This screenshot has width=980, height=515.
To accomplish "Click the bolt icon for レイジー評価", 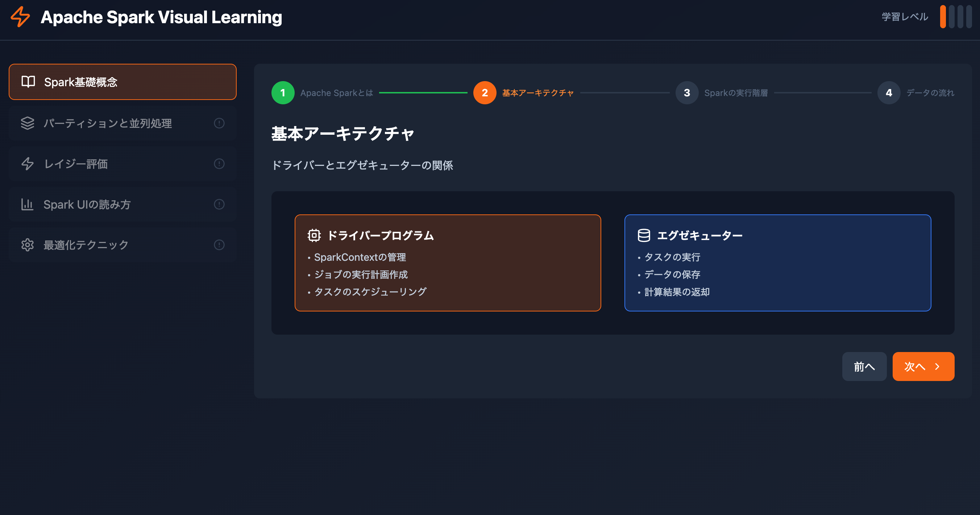I will tap(28, 164).
